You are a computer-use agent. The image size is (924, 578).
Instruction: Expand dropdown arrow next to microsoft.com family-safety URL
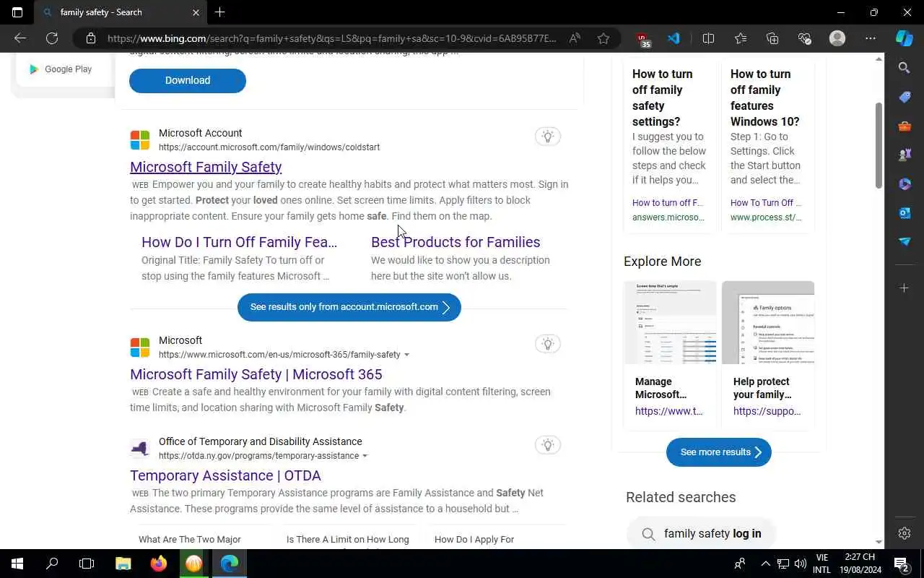(406, 355)
